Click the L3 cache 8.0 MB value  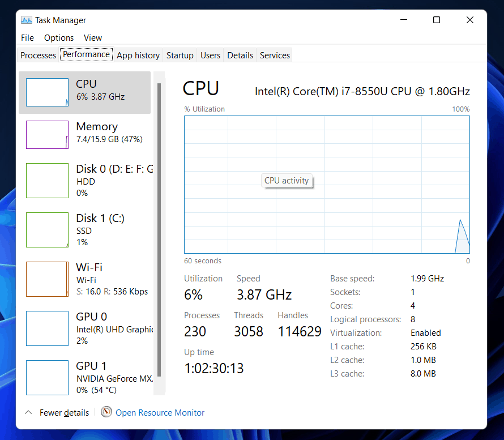pos(423,374)
